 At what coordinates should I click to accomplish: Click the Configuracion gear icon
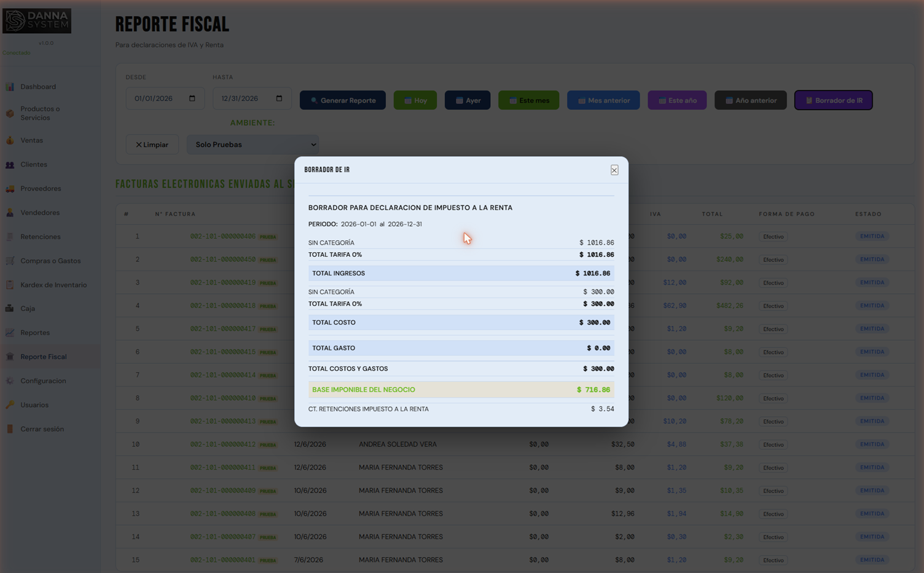pos(10,381)
